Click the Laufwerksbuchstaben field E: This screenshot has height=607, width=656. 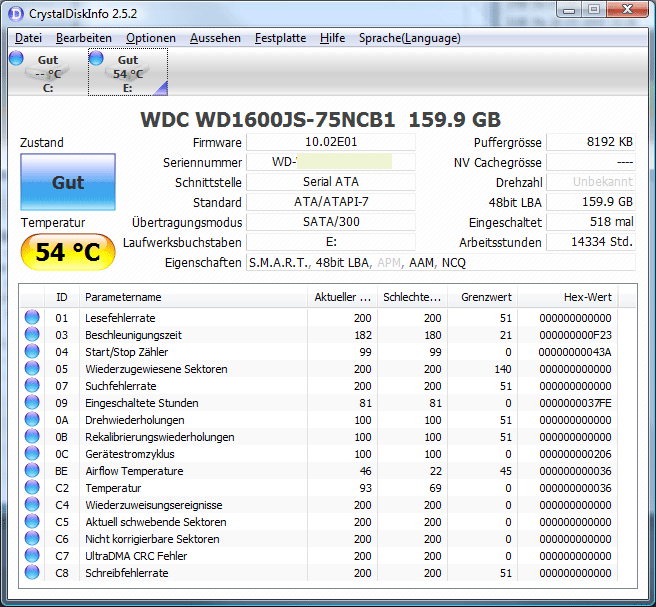click(331, 242)
